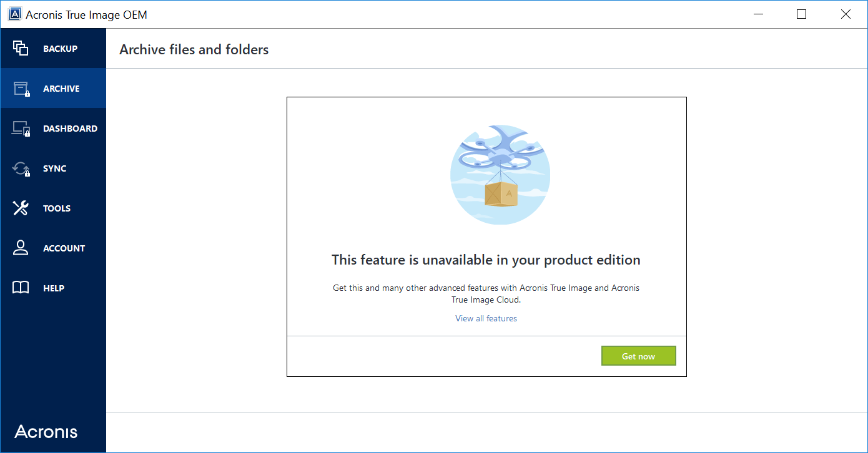Go to the DASHBOARD label
Screen dimensions: 868x453
(x=70, y=129)
